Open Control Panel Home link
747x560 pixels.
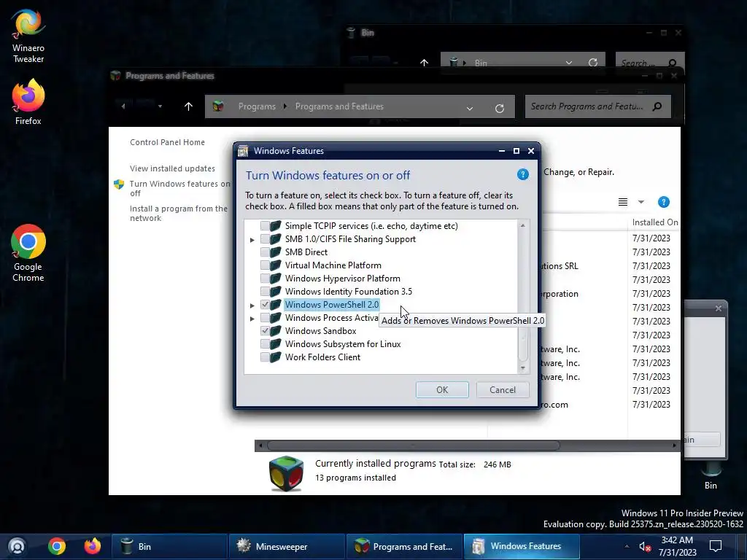pos(167,142)
